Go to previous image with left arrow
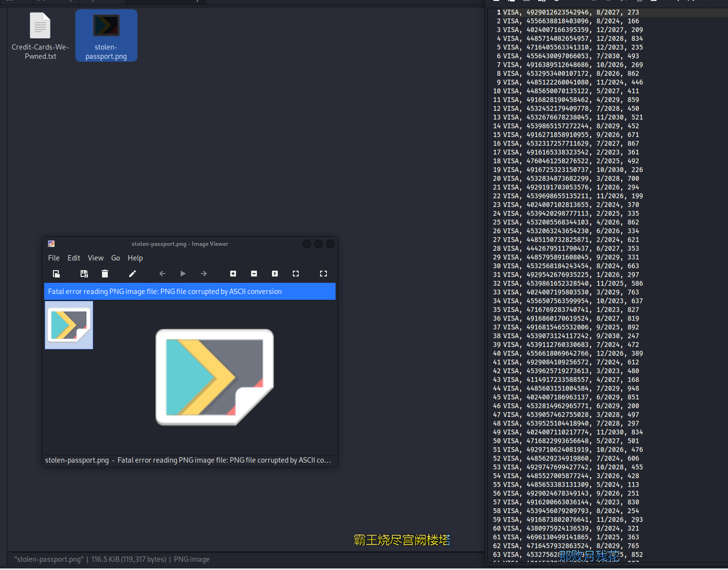 (162, 274)
